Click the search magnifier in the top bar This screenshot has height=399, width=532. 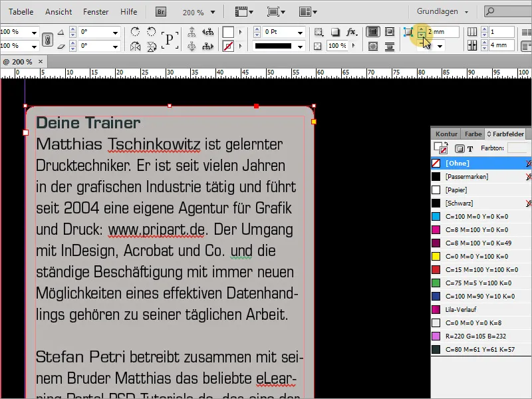(x=490, y=11)
